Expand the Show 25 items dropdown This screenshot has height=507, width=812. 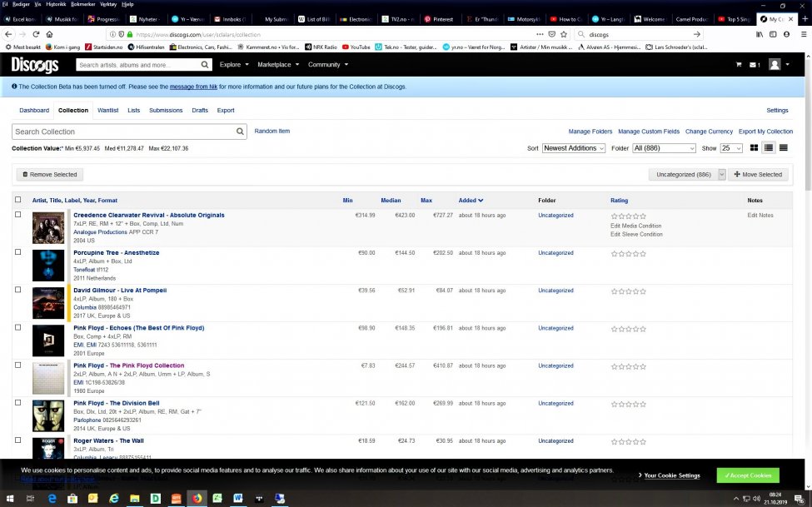(x=731, y=148)
